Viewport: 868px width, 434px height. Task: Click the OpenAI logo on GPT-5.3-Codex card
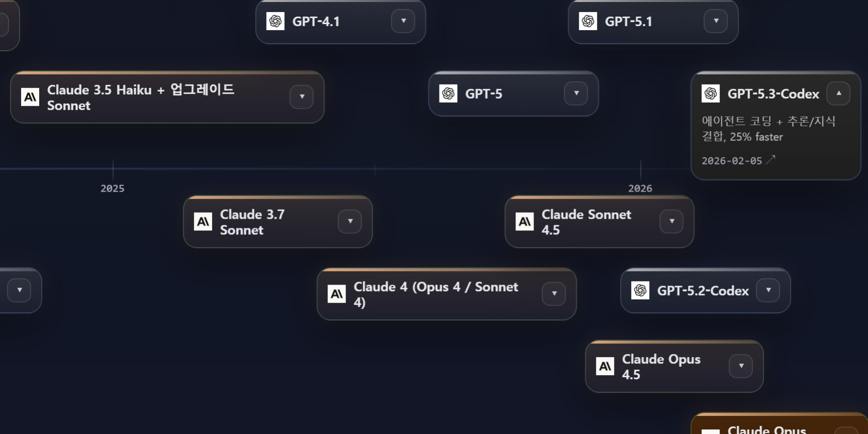[x=711, y=94]
